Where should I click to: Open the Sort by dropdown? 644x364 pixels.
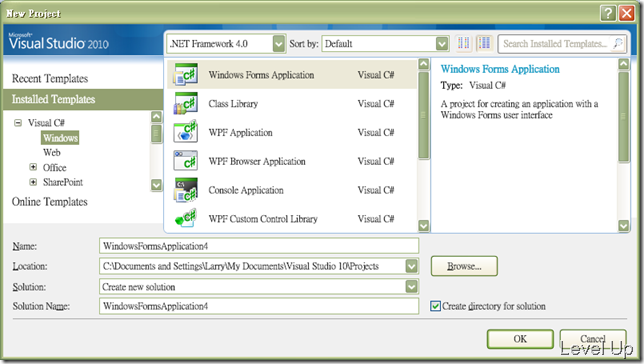[x=442, y=44]
